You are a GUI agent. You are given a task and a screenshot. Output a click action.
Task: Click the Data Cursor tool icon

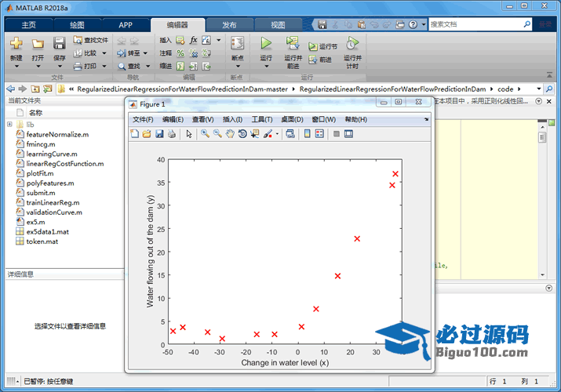point(255,134)
